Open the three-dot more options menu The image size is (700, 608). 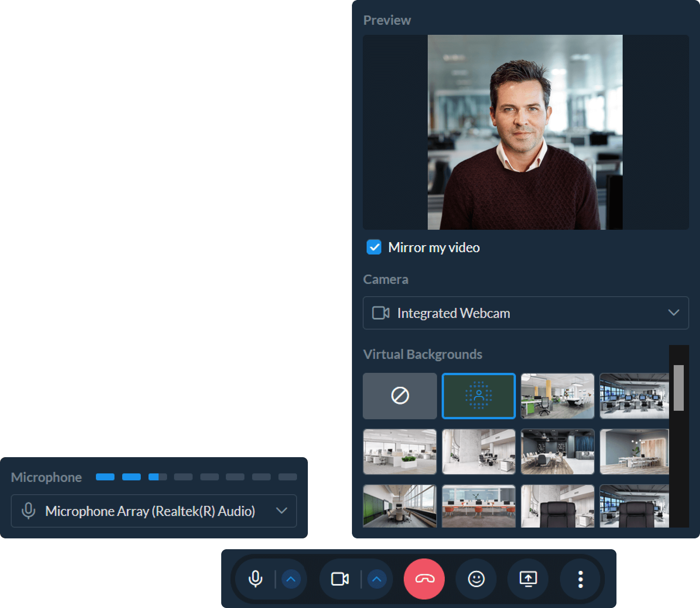580,579
